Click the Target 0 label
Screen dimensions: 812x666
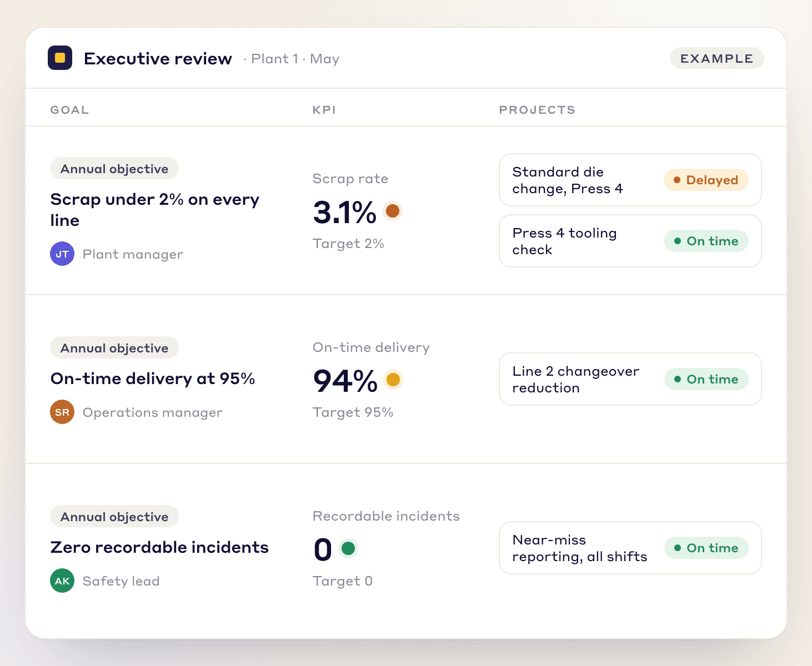coord(342,581)
